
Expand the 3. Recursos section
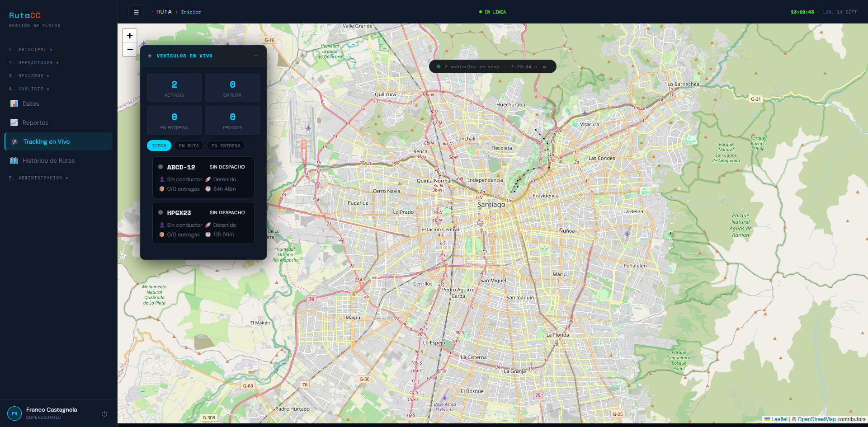29,76
